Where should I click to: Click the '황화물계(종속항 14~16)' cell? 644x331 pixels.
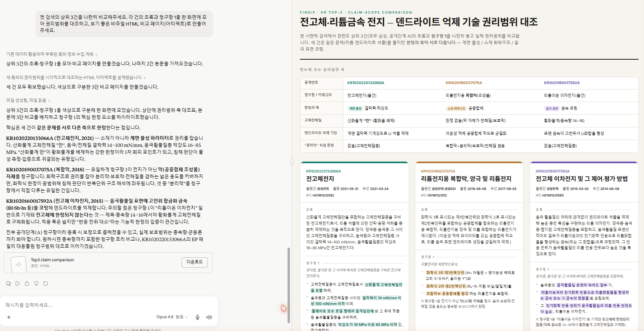[564, 121]
